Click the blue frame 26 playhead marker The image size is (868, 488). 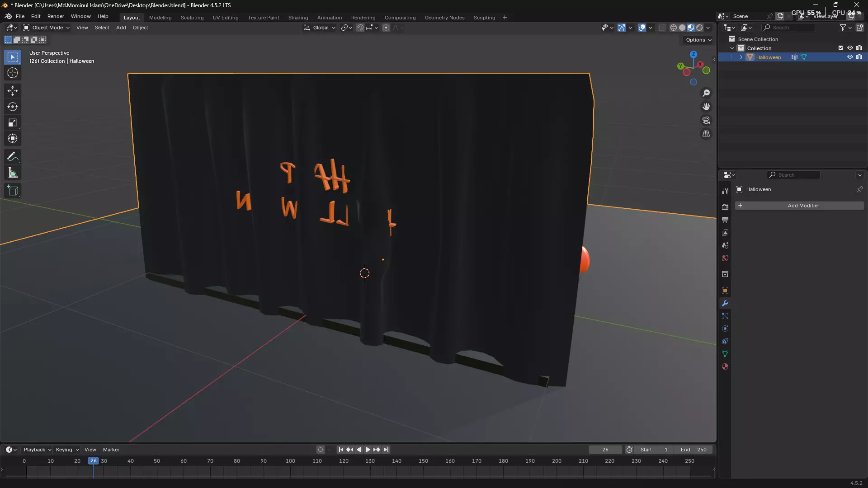point(93,461)
